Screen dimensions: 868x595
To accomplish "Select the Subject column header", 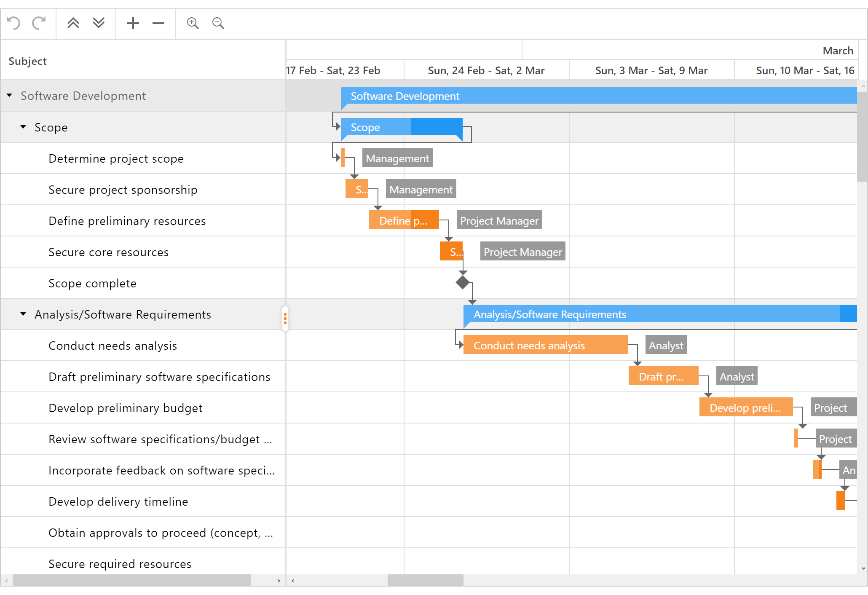I will pyautogui.click(x=27, y=61).
